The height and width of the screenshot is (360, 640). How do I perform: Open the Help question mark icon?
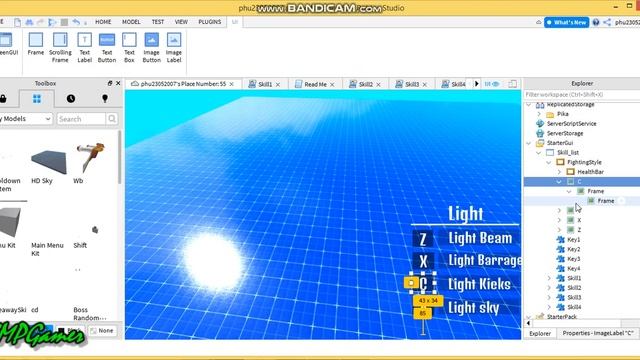pos(596,22)
